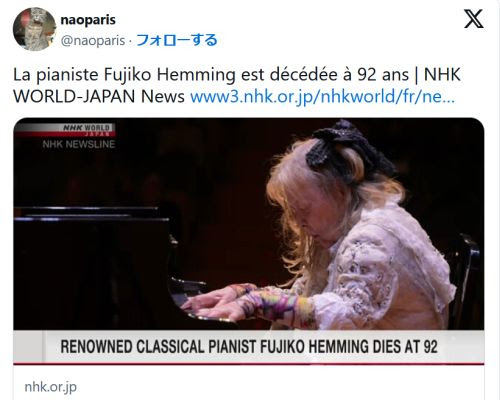Open the naoparis display name profile

point(88,20)
